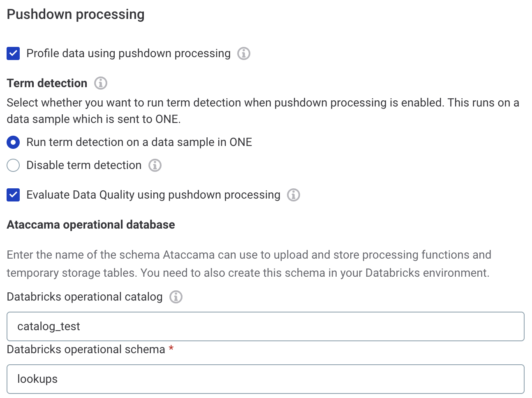
Task: Click the "Run term detection" option label
Action: tap(139, 142)
